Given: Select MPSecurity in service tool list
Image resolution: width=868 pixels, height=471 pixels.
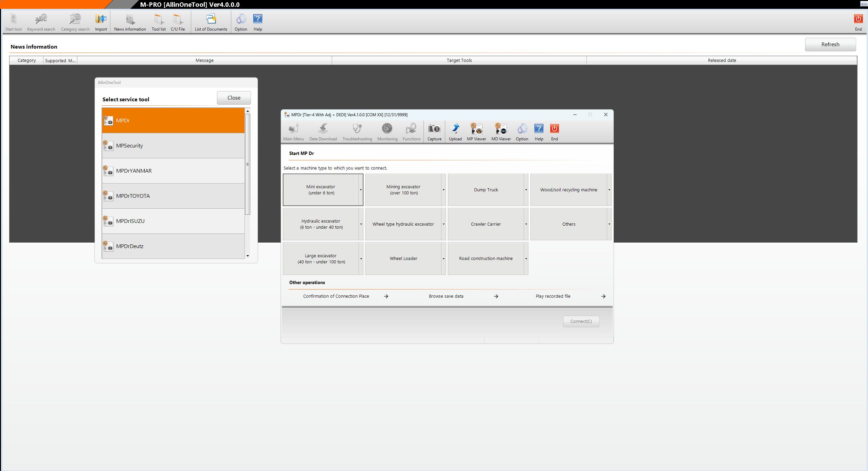Looking at the screenshot, I should click(173, 146).
